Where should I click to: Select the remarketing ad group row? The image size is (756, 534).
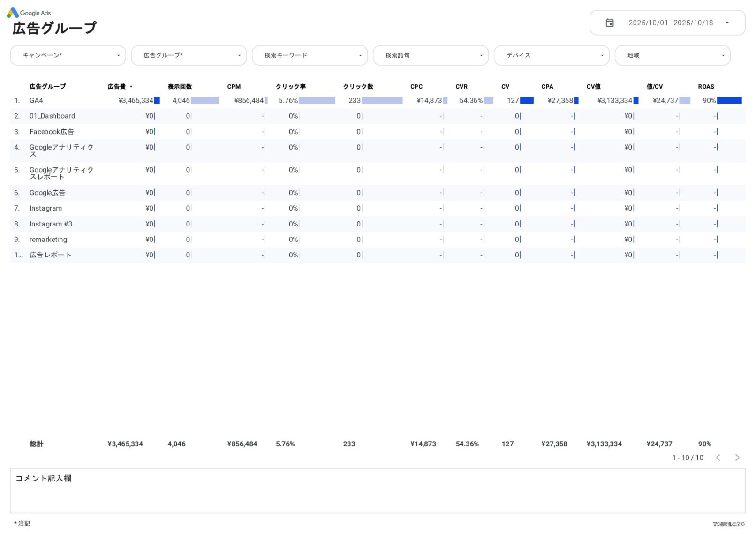tap(48, 240)
